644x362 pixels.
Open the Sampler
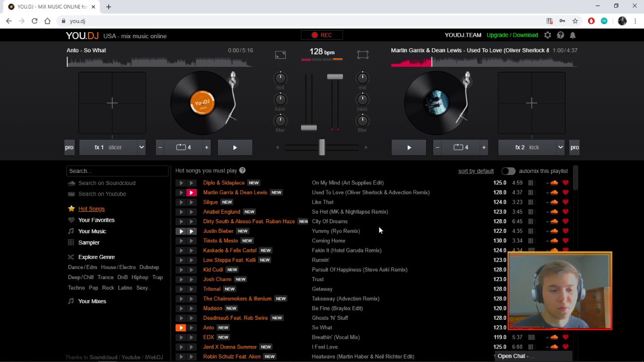point(89,243)
